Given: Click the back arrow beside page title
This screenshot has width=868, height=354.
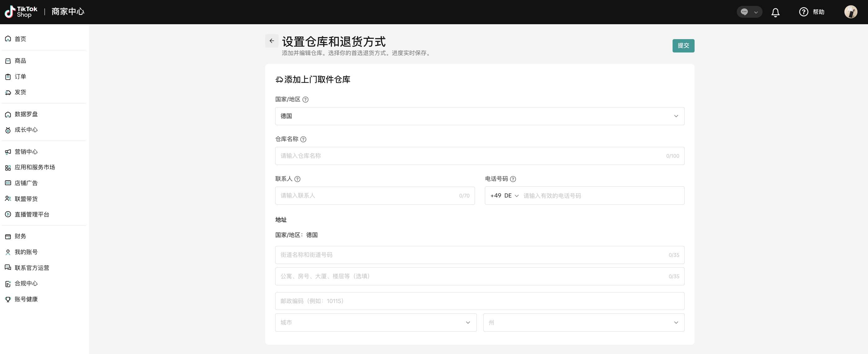Looking at the screenshot, I should (271, 41).
